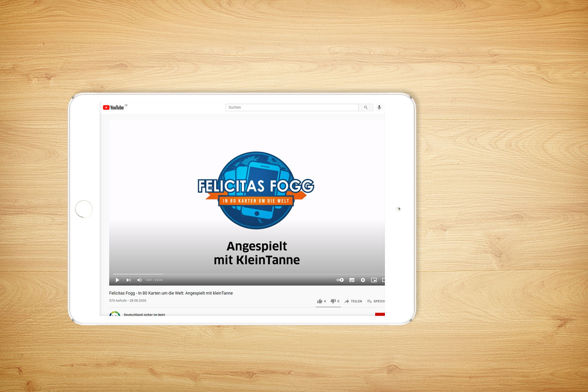Open the Felicitas Fogg video title

171,293
